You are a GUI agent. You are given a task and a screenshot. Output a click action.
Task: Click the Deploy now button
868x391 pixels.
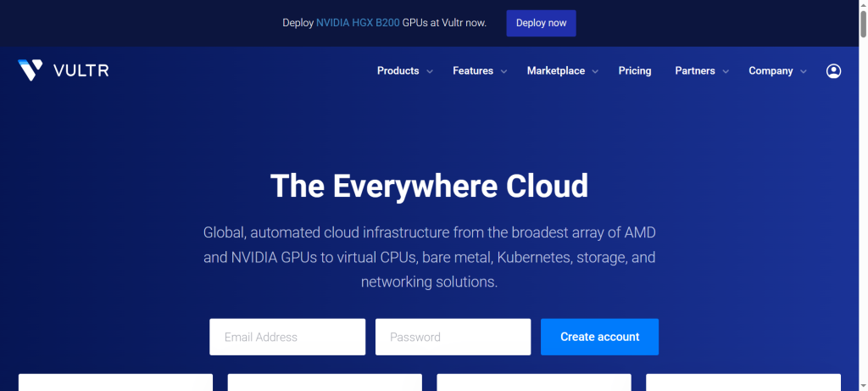541,23
